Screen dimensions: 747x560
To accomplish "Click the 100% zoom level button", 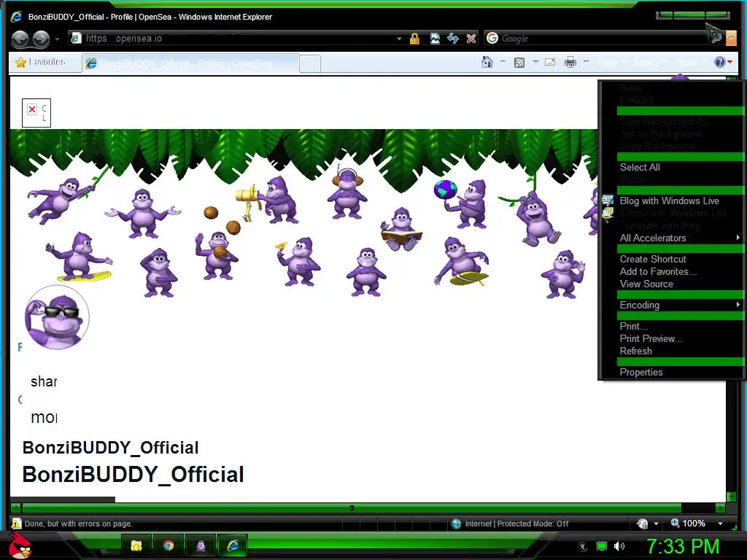I will click(x=688, y=524).
